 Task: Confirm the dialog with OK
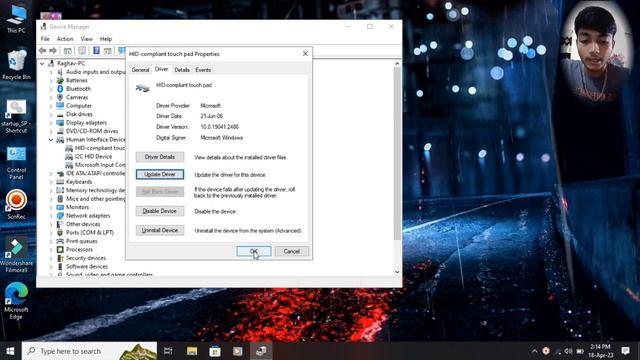coord(253,251)
